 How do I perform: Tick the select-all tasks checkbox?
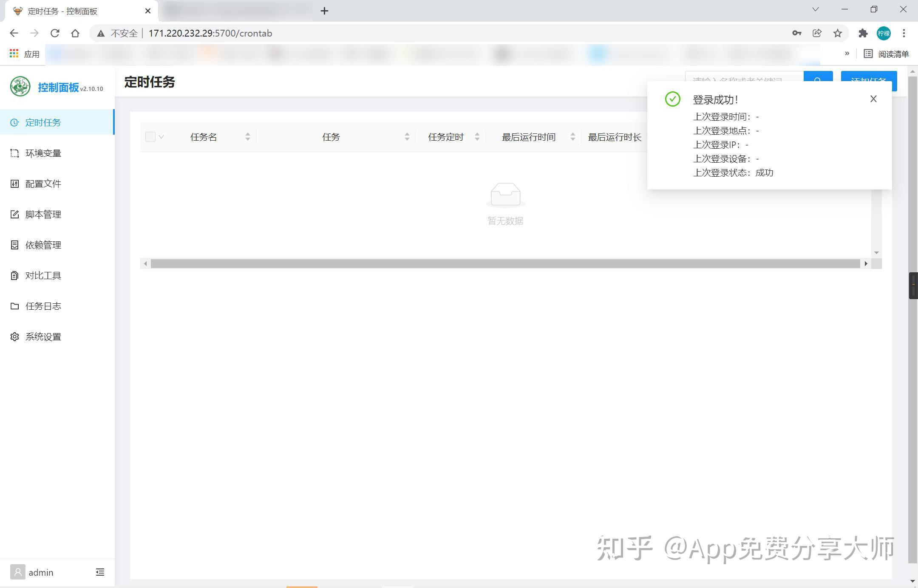(x=150, y=137)
